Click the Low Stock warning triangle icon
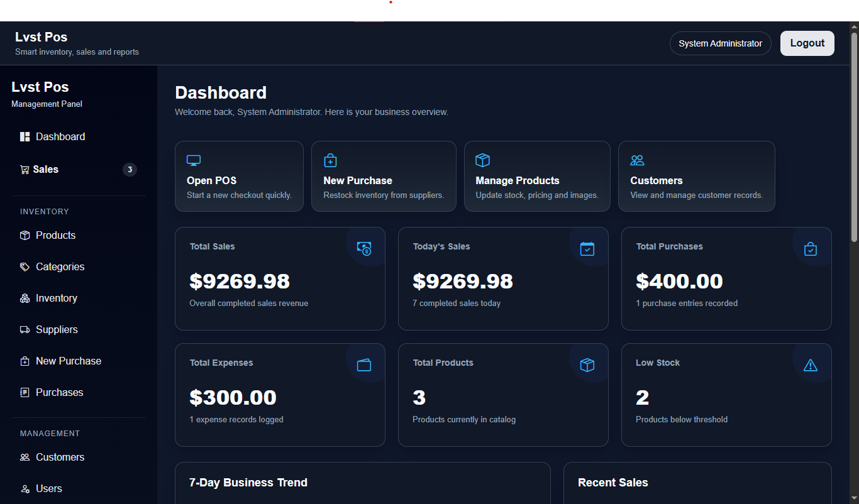The width and height of the screenshot is (859, 504). [810, 364]
